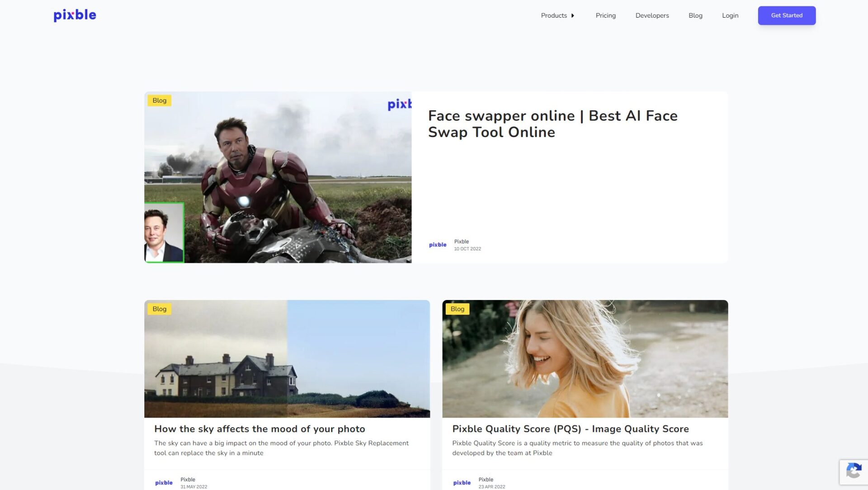
Task: Click Pixble author avatar dated 23 APR 2022
Action: click(x=462, y=483)
